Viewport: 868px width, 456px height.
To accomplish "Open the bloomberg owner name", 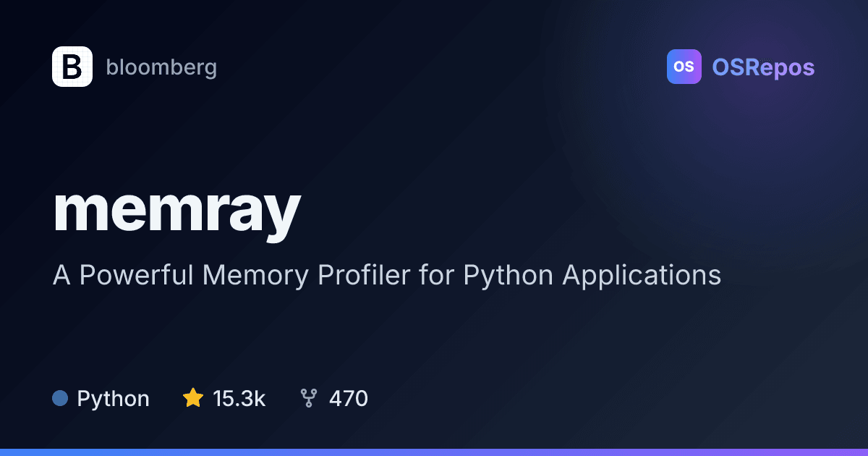I will click(x=161, y=67).
